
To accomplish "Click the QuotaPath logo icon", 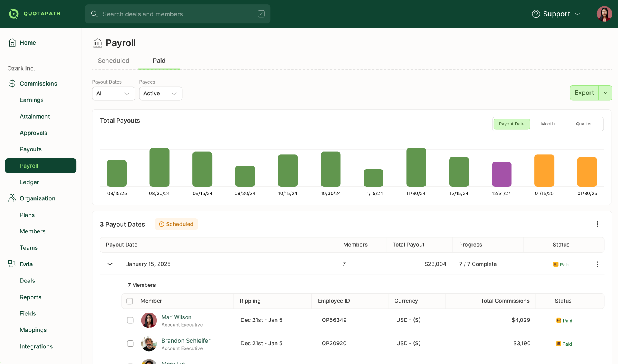I will point(14,14).
